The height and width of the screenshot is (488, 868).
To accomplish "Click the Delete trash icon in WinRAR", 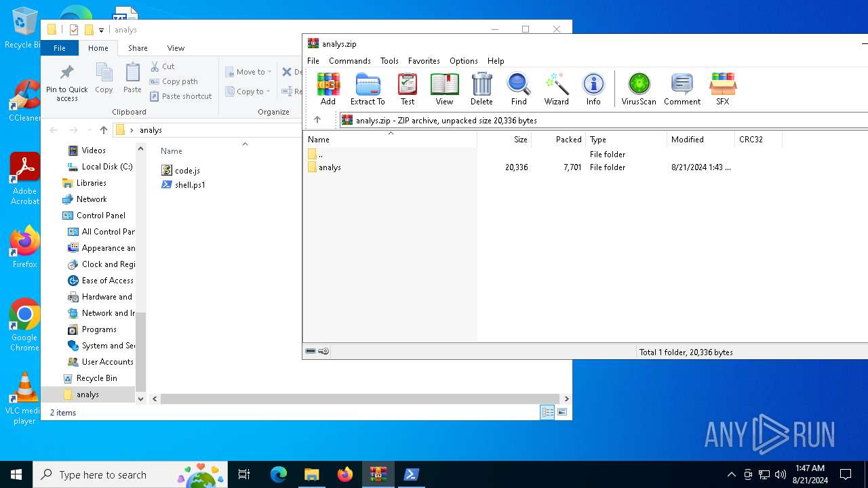I will click(481, 89).
